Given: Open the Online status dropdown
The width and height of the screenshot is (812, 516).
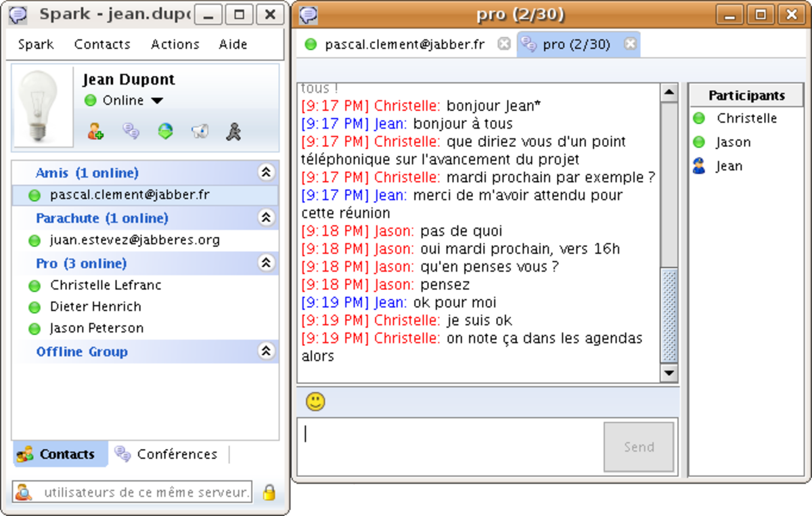Looking at the screenshot, I should click(157, 101).
